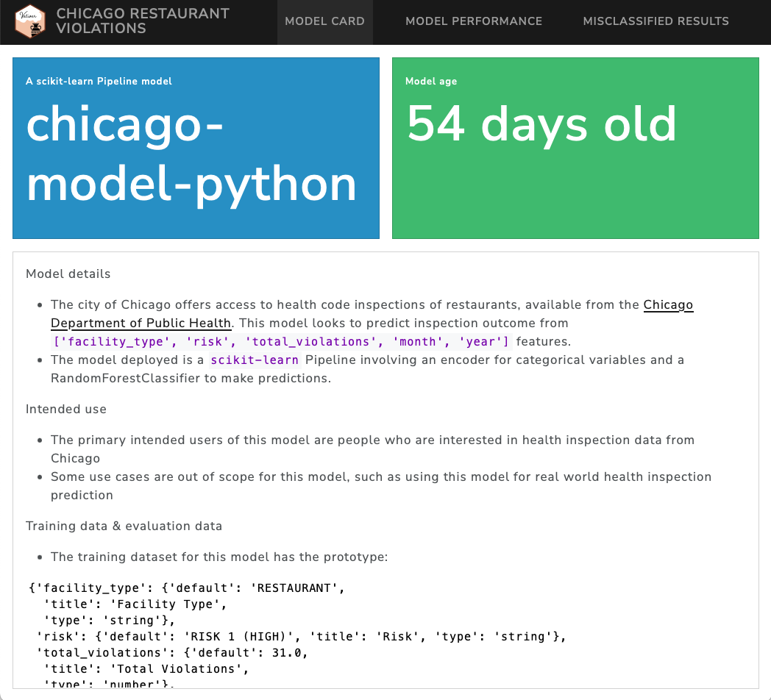Click the 'A scikit-learn Pipeline model' caption
The image size is (771, 700).
click(x=99, y=82)
